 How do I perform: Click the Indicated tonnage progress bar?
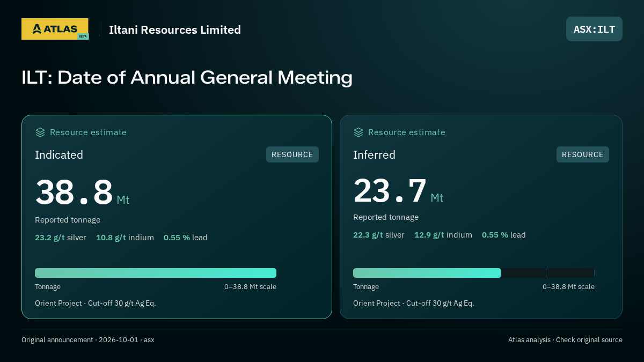click(x=156, y=273)
